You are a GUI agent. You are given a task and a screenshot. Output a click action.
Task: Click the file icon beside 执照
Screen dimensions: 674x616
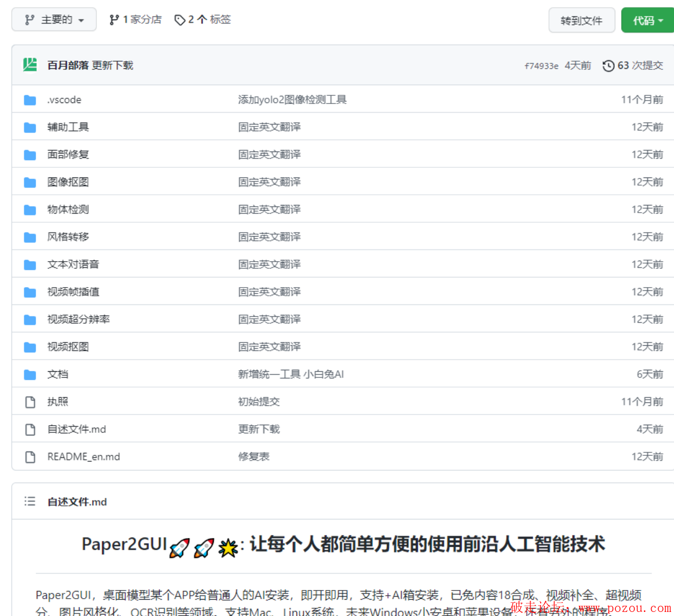(30, 402)
